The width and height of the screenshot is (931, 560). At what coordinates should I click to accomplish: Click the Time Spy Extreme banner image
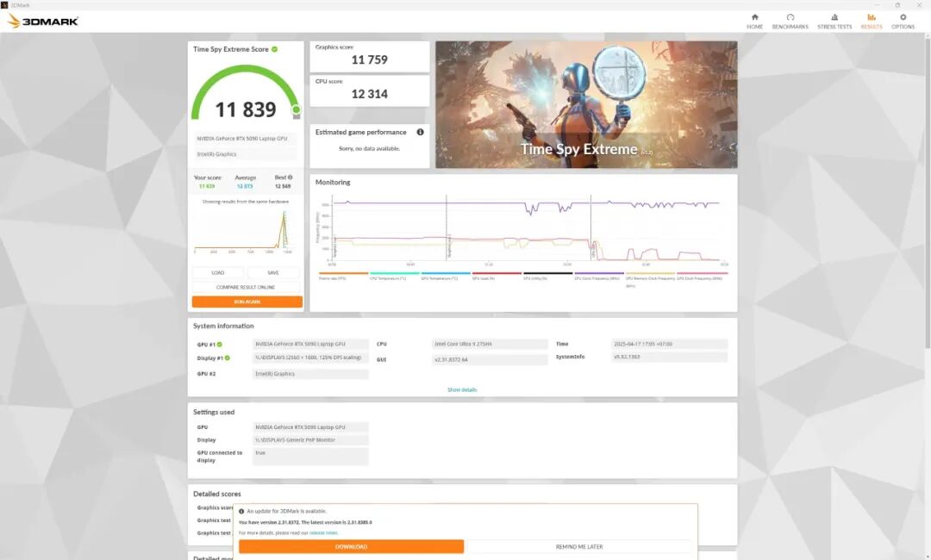click(586, 104)
